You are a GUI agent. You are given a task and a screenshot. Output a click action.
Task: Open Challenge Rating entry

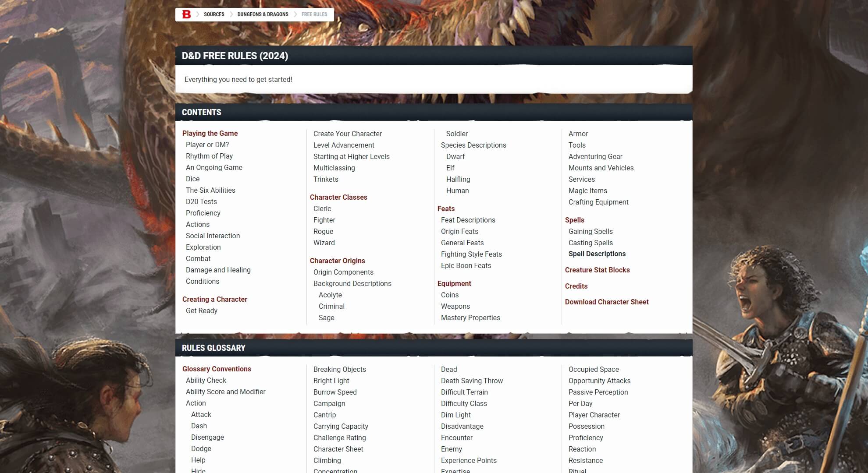(340, 438)
